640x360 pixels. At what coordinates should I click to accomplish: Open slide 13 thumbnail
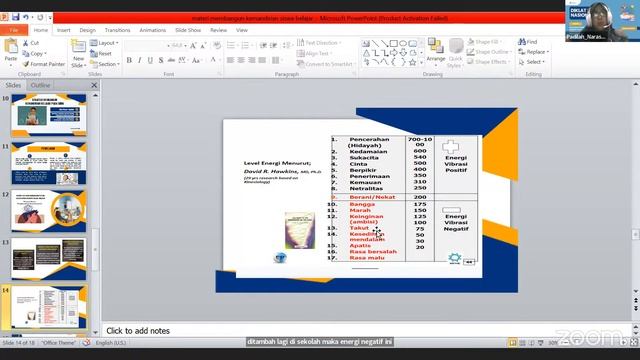click(49, 259)
